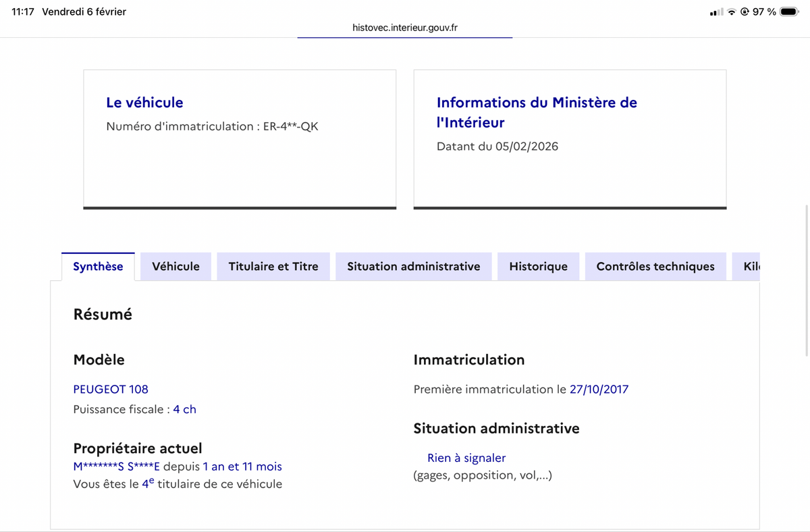Click the Le véhicule card heading

[144, 103]
